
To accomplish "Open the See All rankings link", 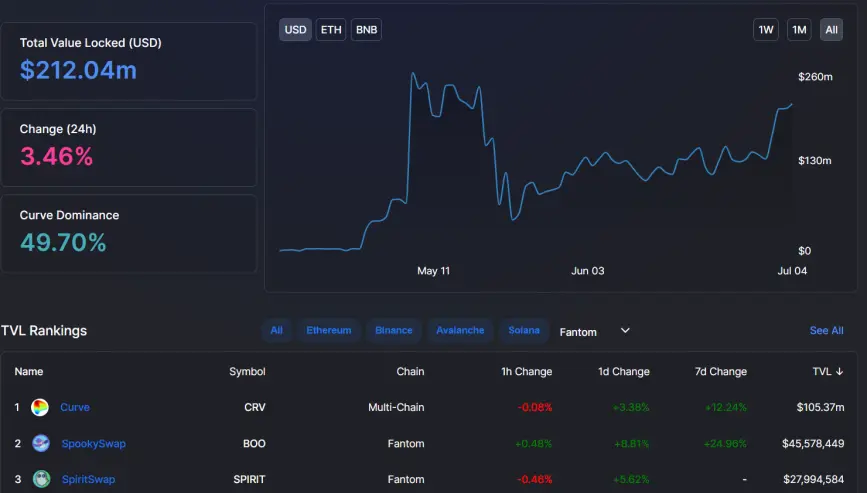I will point(826,331).
